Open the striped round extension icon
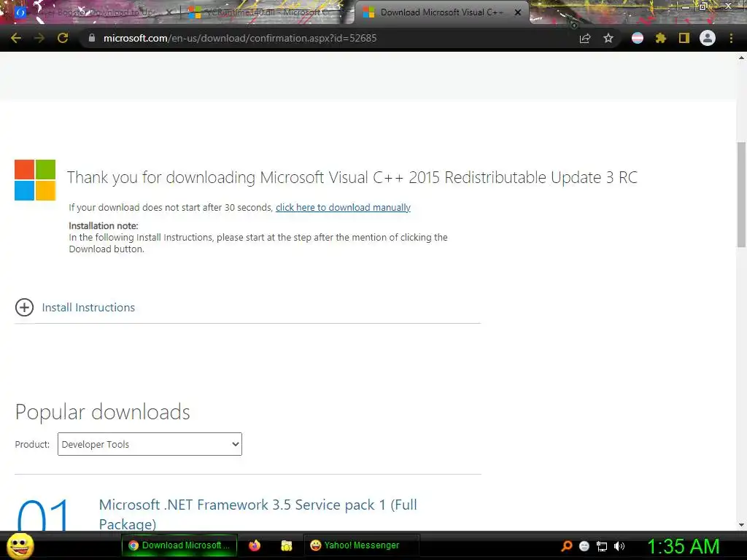747x560 pixels. [x=638, y=38]
